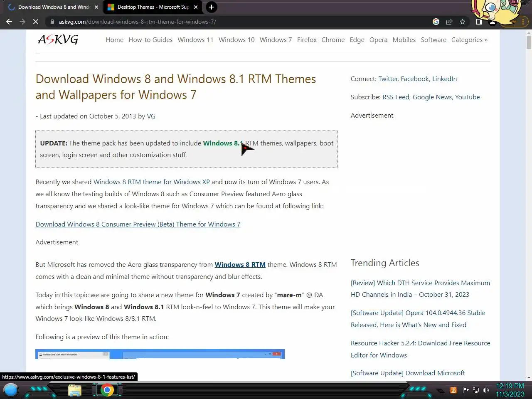This screenshot has height=399, width=532.
Task: Open the Windows 8.1 link in update box
Action: coord(223,143)
